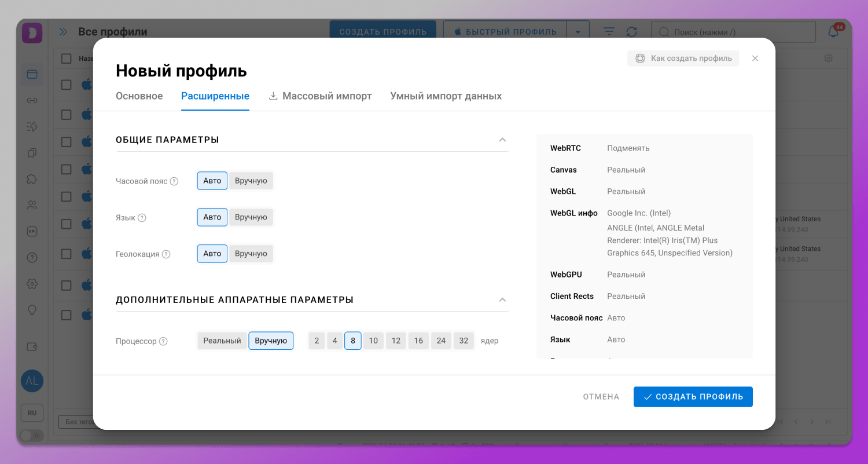This screenshot has width=868, height=464.
Task: Switch Геолокация to Вручную mode
Action: (x=251, y=253)
